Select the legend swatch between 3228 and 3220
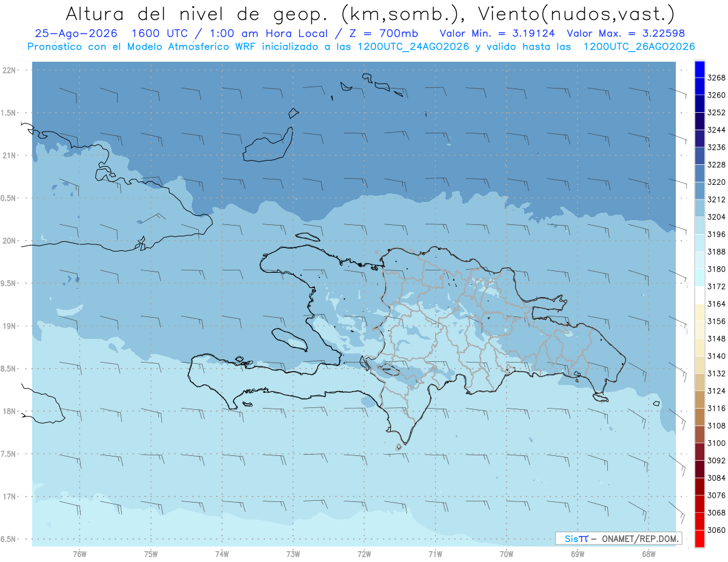728x562 pixels. point(699,173)
